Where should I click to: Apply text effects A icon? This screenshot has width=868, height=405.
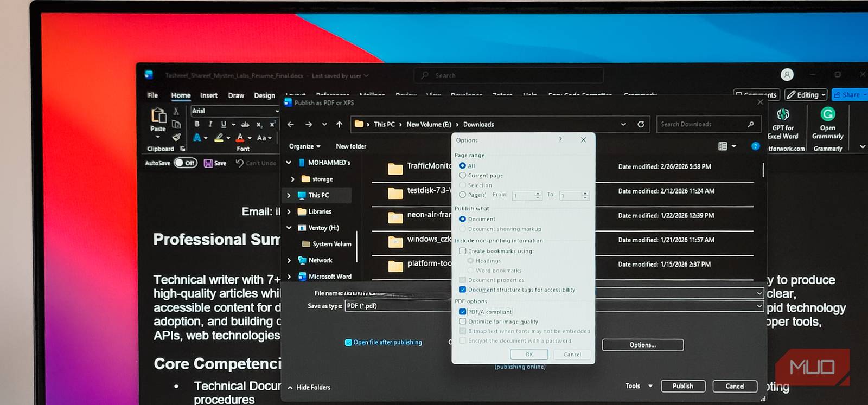tap(197, 138)
